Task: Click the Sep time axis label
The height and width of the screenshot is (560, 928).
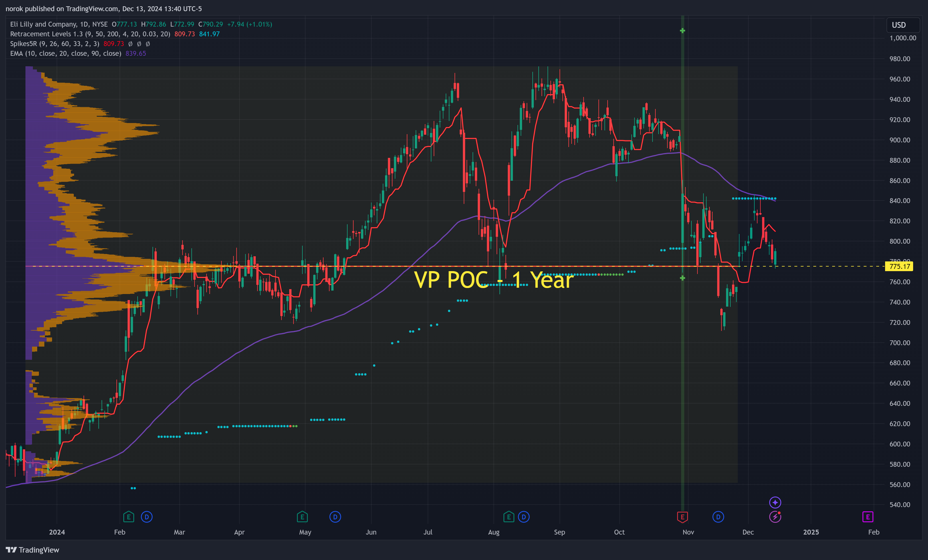Action: tap(559, 532)
